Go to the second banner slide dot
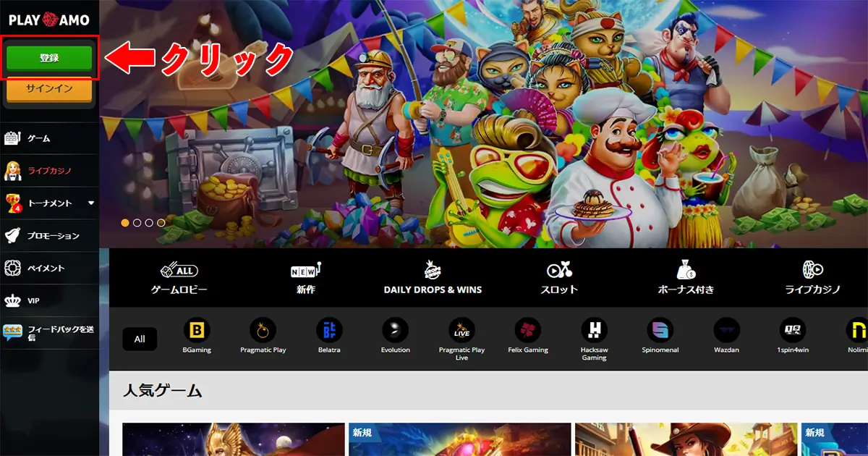This screenshot has height=456, width=868. [137, 223]
